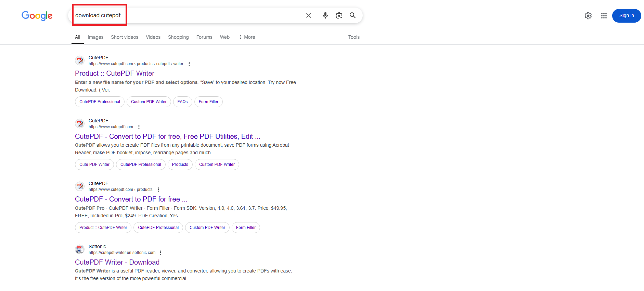
Task: Click the FAQs sitelink chip
Action: (182, 102)
